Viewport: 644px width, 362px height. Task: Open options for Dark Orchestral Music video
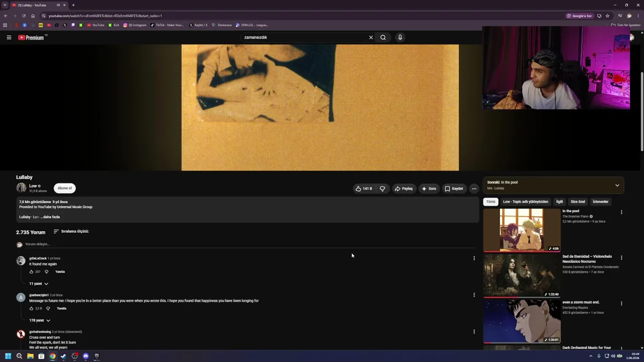coord(621,348)
